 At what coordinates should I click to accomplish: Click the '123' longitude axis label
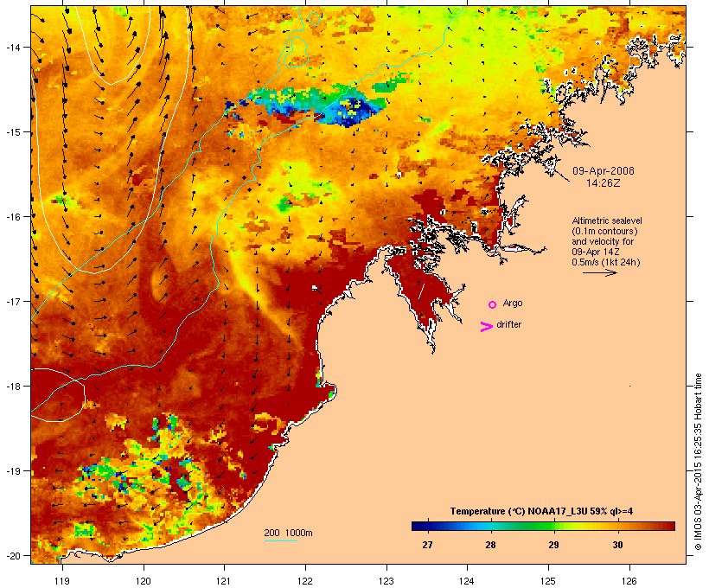click(x=386, y=581)
